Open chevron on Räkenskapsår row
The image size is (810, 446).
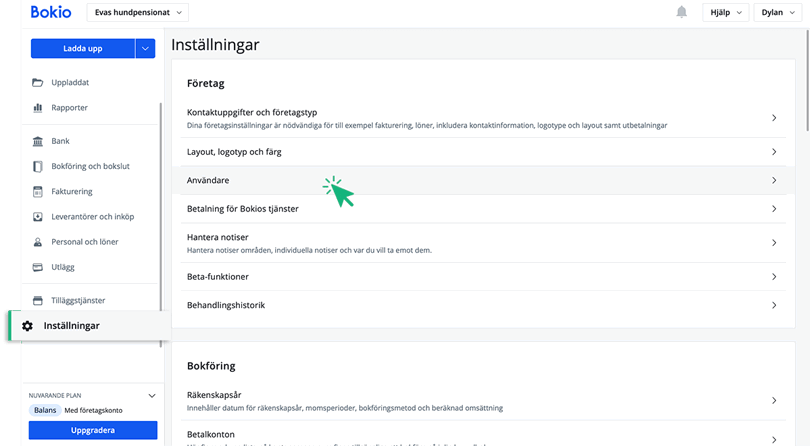tap(774, 401)
